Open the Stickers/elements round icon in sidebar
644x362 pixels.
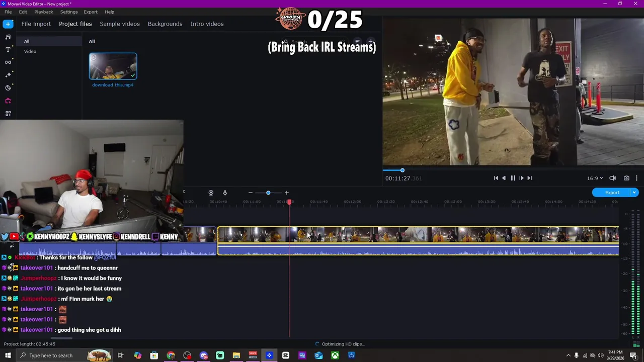click(8, 88)
